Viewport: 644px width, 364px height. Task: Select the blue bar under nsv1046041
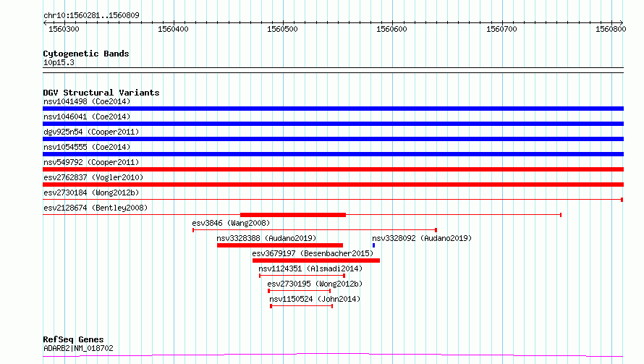point(333,124)
